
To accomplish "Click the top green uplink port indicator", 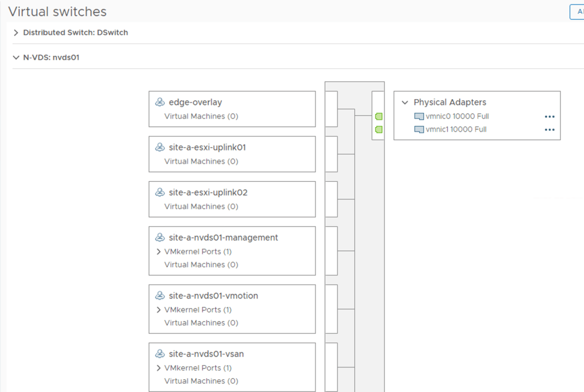I will click(x=379, y=116).
